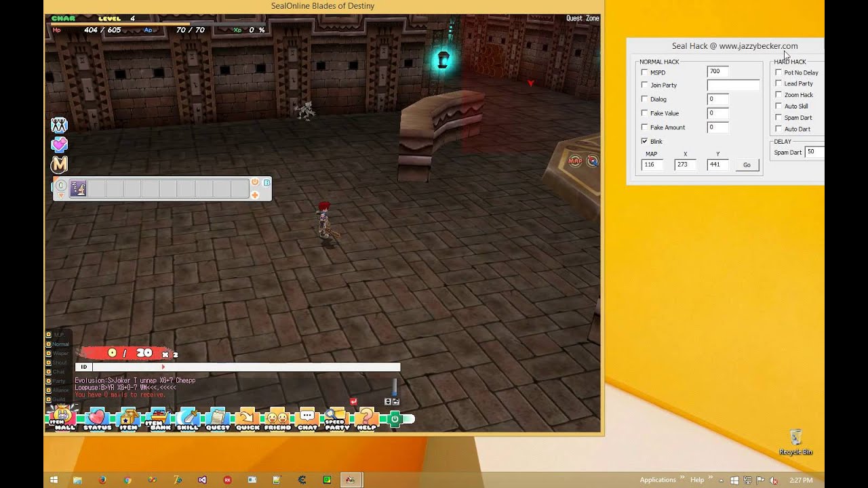Open the Item inventory box icon
Viewport: 868px width, 488px height.
pyautogui.click(x=128, y=418)
